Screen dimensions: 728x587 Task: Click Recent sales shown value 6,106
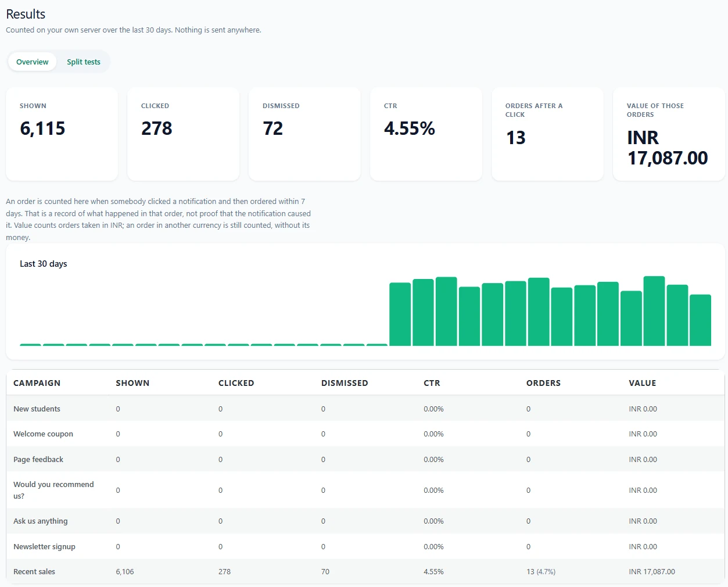point(125,572)
